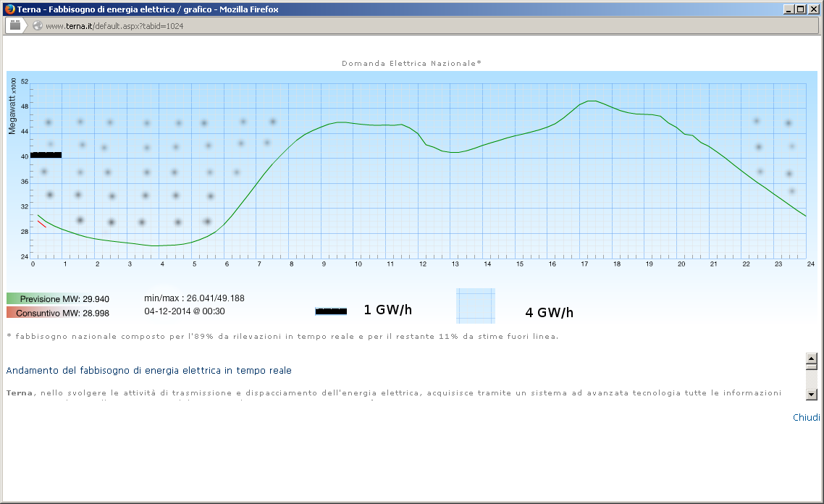The image size is (824, 504).
Task: Click the 'Domanda Elettrica Nazionale' chart title
Action: (x=411, y=64)
